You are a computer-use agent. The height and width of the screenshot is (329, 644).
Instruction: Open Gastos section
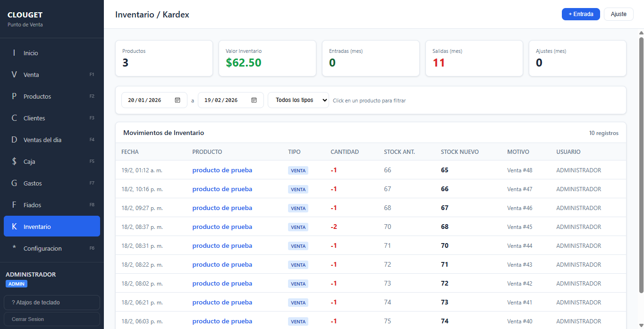(52, 183)
